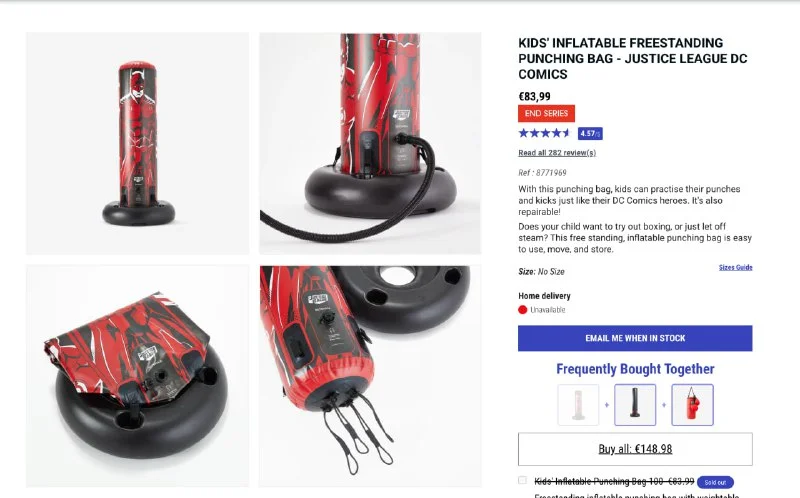Image resolution: width=800 pixels, height=498 pixels.
Task: Open Read all 282 reviews link
Action: click(557, 153)
